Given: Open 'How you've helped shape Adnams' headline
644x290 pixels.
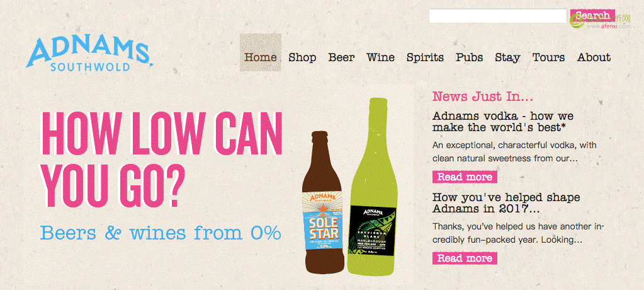Looking at the screenshot, I should pos(506,203).
